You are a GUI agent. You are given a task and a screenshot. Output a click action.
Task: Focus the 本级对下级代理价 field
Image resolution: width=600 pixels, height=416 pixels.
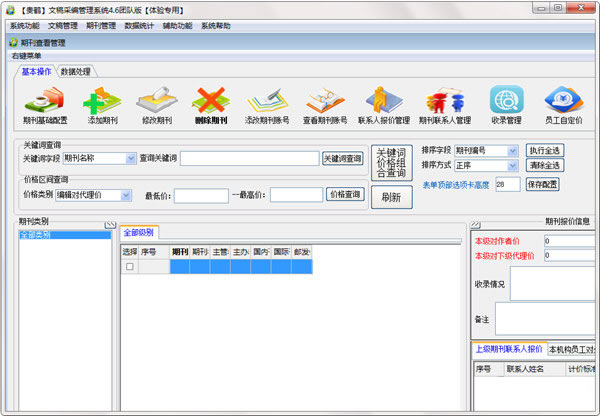[569, 256]
